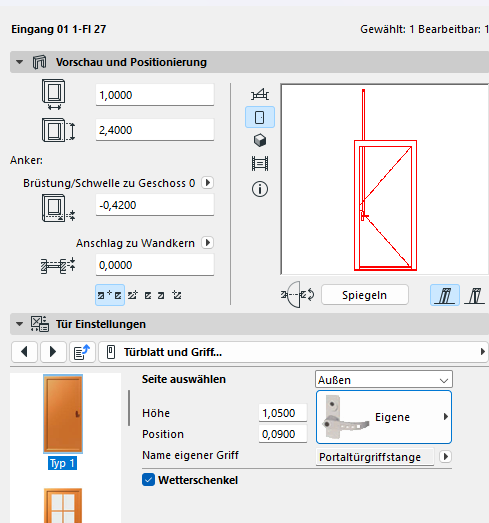Collapse Tür Einstellungen panel
The image size is (489, 523).
19,324
